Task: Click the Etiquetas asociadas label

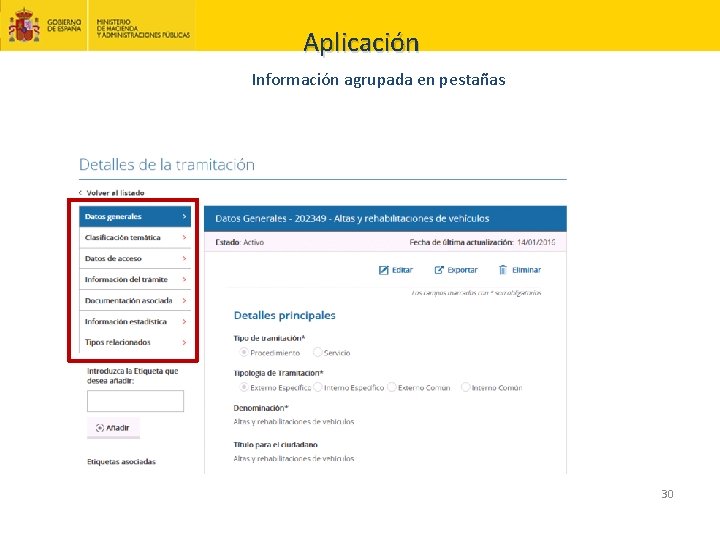Action: (122, 461)
